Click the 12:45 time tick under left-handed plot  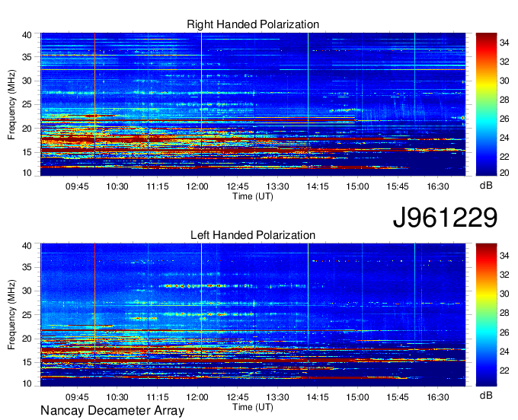[238, 397]
